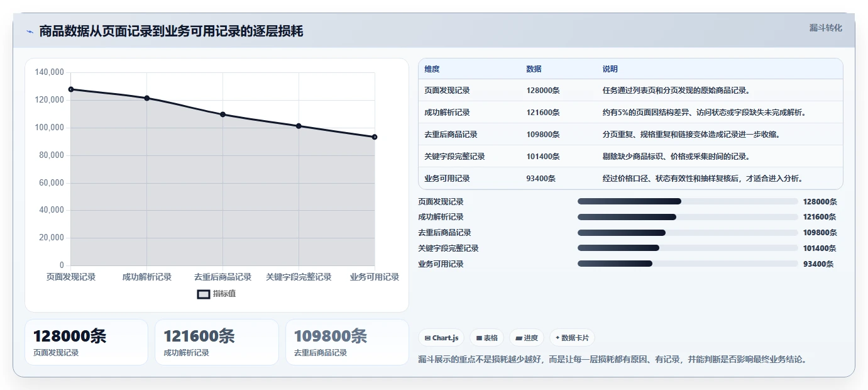Click the 业务可用记录 x-axis label

[x=375, y=277]
